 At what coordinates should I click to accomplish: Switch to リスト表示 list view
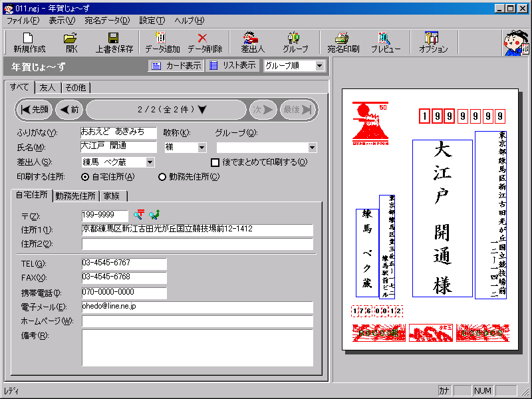(x=232, y=66)
